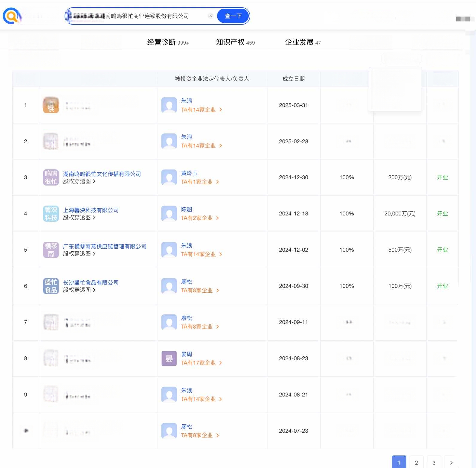This screenshot has width=476, height=468.
Task: Go to page 1 of results
Action: point(399,462)
